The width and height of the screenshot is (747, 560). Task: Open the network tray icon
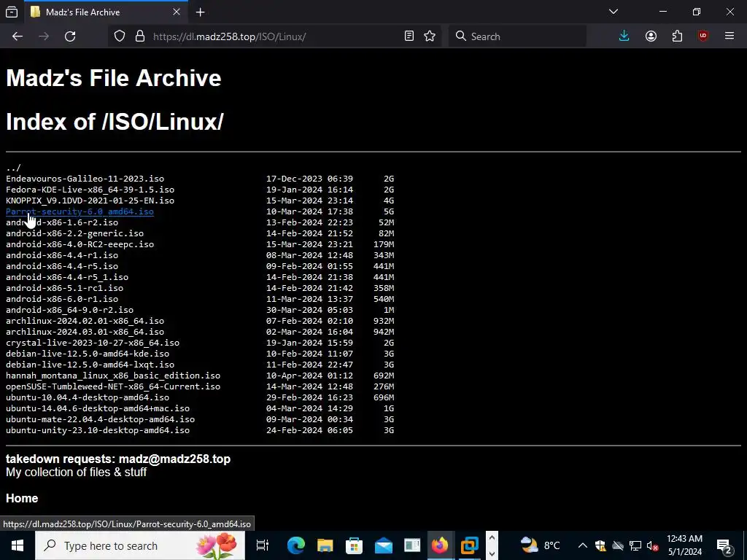click(635, 545)
